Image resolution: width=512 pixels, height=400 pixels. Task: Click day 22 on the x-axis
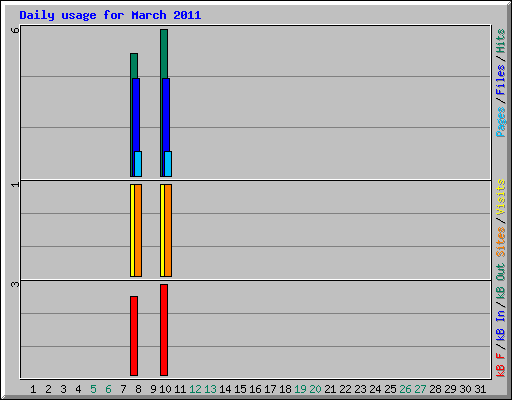coord(345,389)
